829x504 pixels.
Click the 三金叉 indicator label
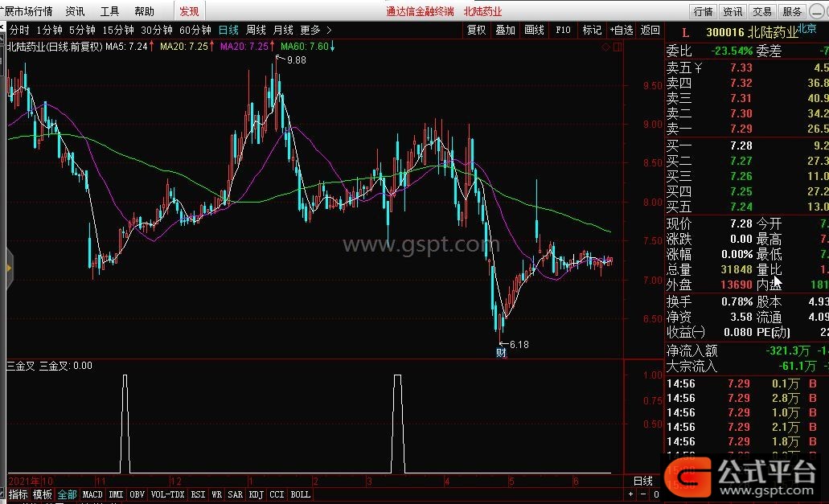21,366
